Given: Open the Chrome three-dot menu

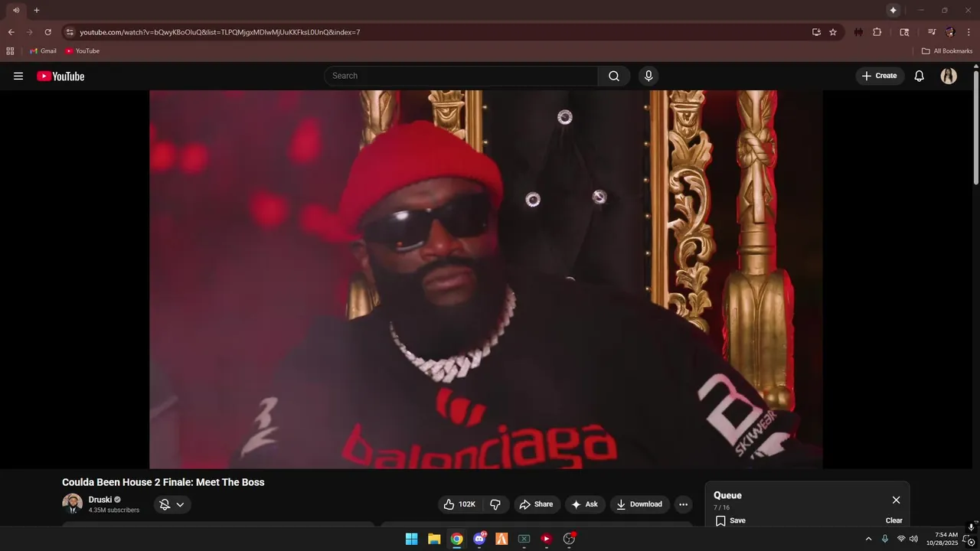Looking at the screenshot, I should point(969,32).
